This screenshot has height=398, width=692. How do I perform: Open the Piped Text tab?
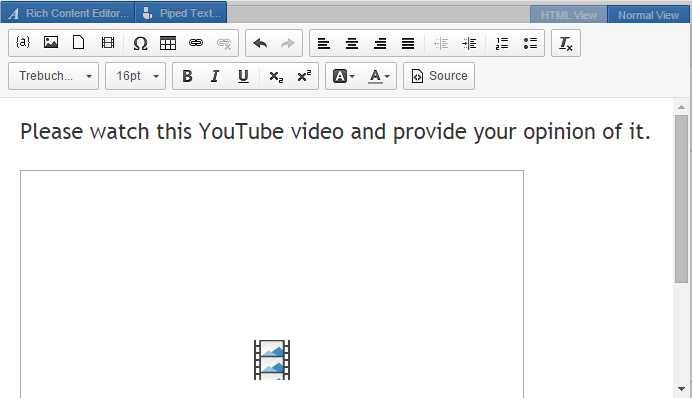pos(181,13)
